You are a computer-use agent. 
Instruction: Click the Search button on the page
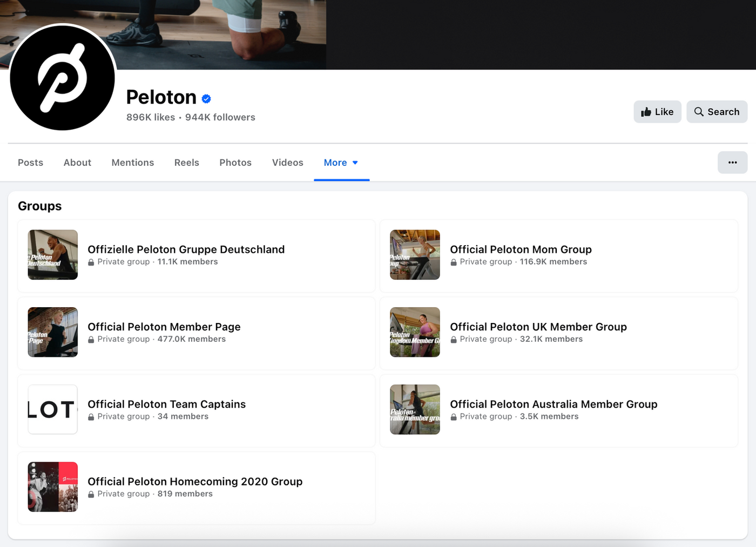coord(717,112)
